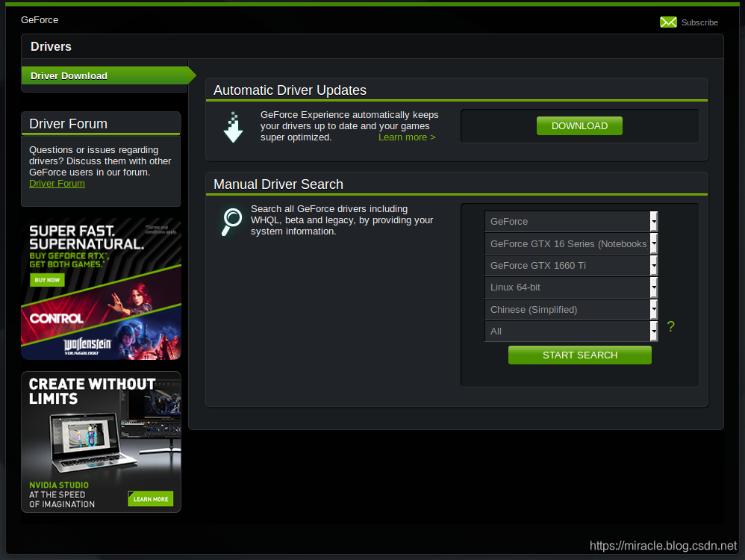
Task: Click the START SEARCH button
Action: pos(580,355)
